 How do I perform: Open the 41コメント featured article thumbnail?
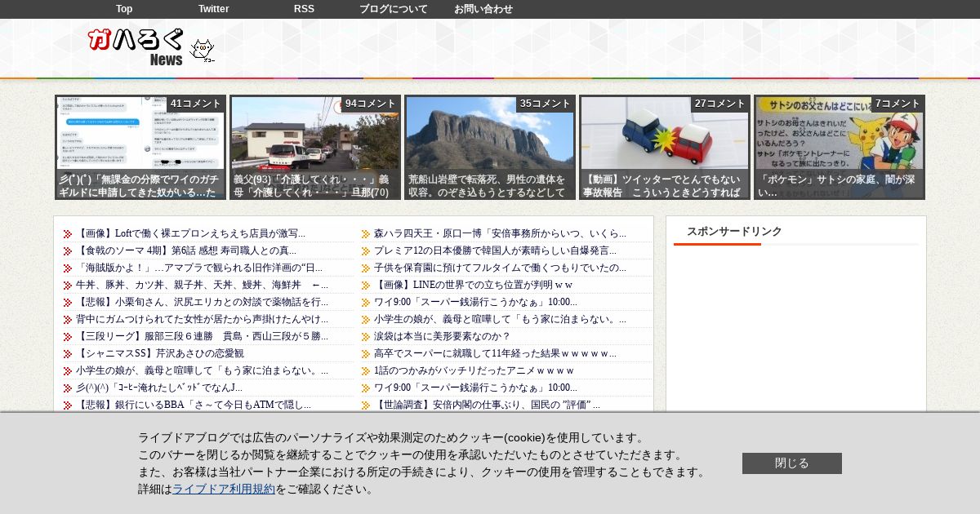[x=140, y=147]
